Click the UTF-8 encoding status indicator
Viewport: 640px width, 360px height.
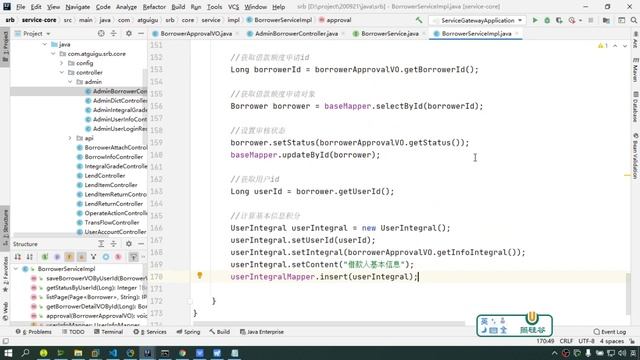587,341
